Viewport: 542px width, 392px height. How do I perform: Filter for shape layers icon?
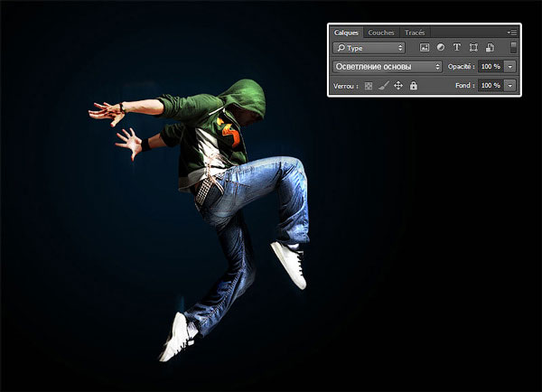(x=473, y=47)
